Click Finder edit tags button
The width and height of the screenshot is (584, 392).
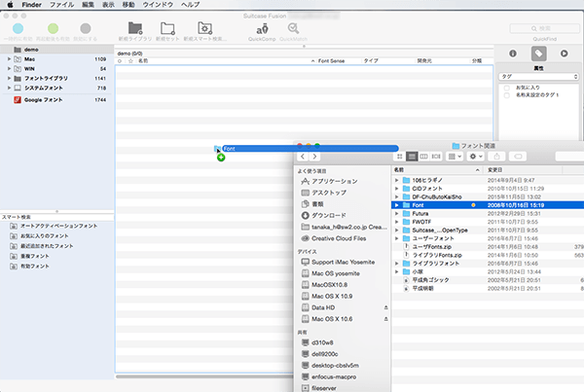click(518, 157)
